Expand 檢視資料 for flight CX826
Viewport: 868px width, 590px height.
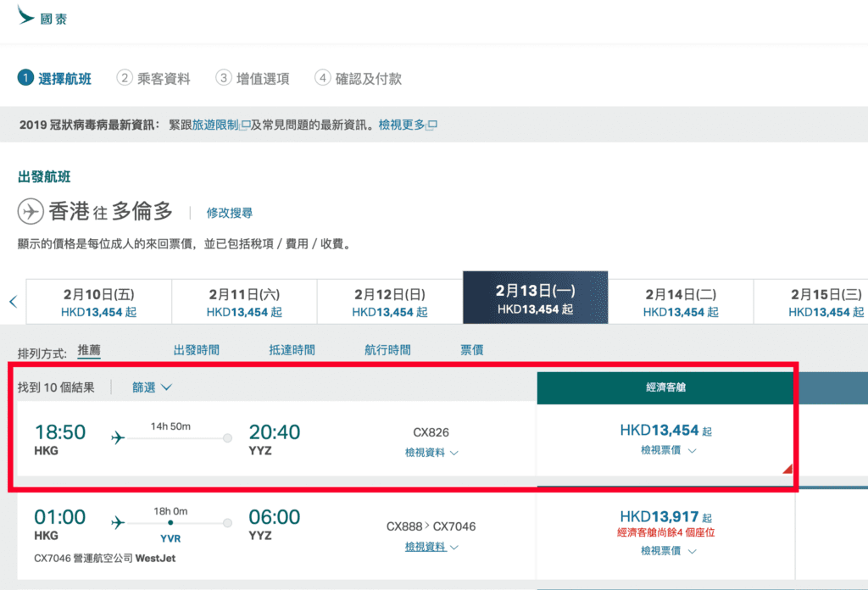click(431, 453)
